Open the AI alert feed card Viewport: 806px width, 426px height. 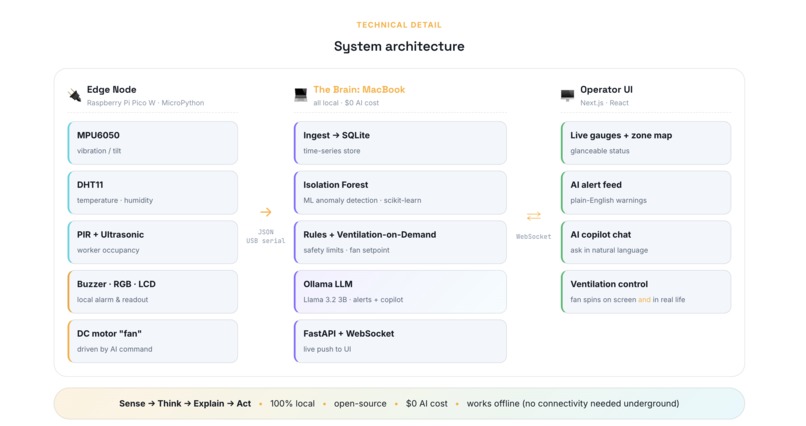[x=646, y=192]
